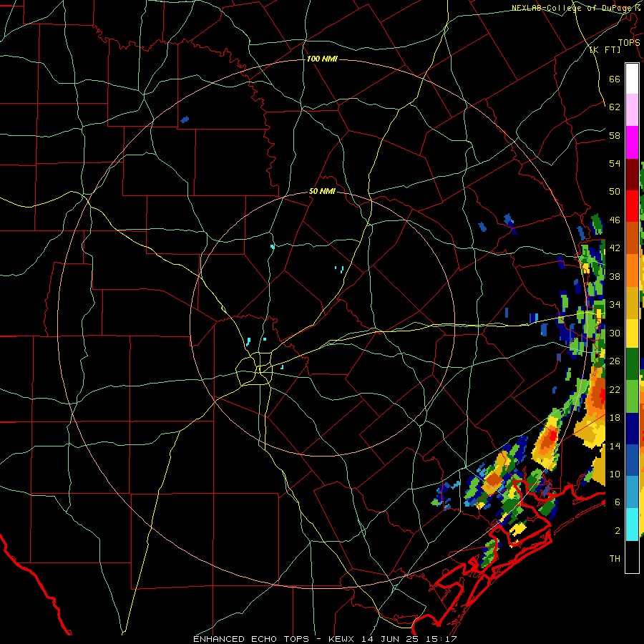Viewport: 644px width, 644px height.
Task: Click the 62 value on the legend scale
Action: pos(615,107)
